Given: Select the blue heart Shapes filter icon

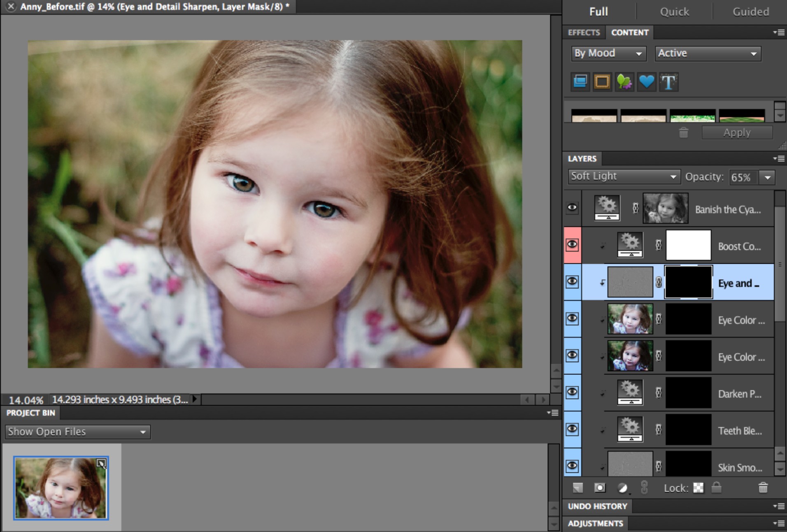Looking at the screenshot, I should [x=647, y=81].
